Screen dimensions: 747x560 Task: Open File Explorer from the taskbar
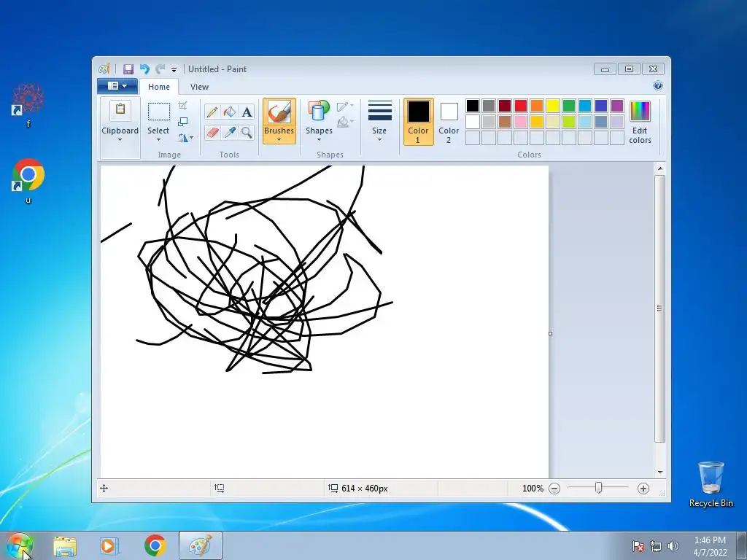point(65,545)
